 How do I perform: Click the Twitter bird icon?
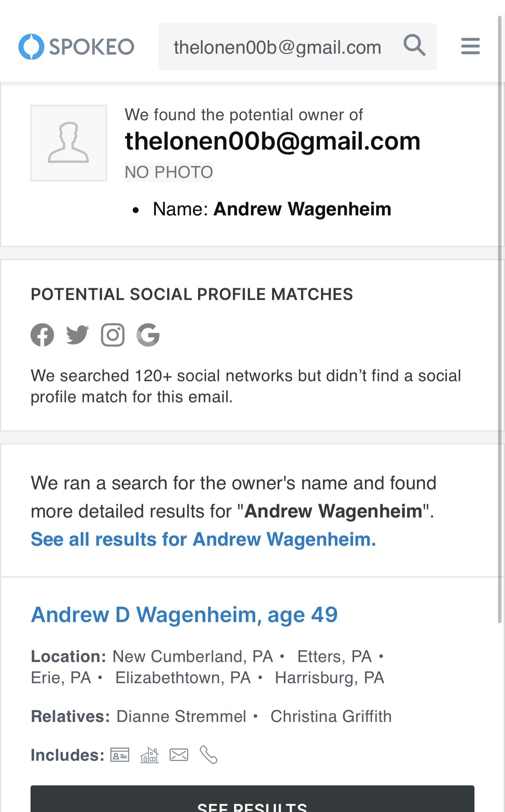coord(78,335)
